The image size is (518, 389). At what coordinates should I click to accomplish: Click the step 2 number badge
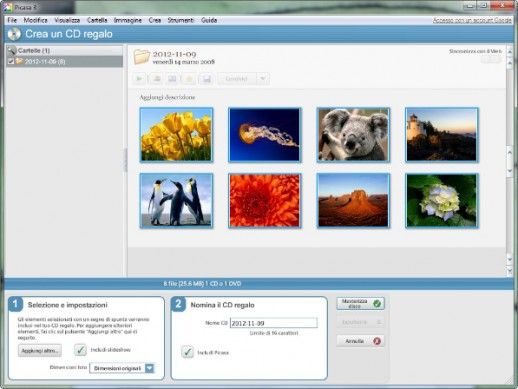[178, 304]
